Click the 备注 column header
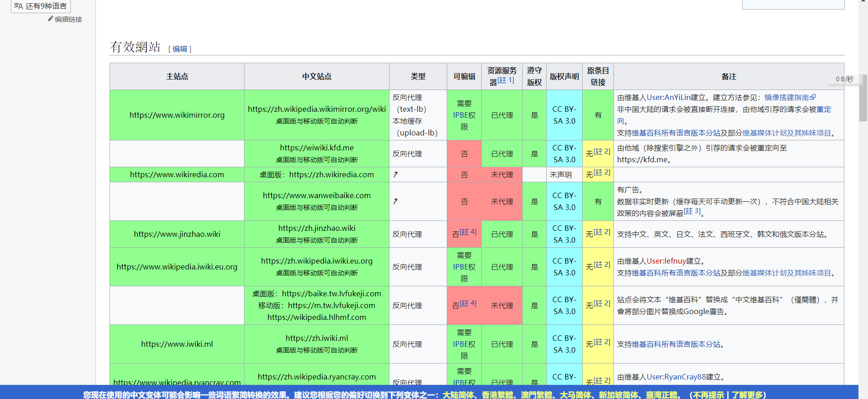This screenshot has height=399, width=868. coord(729,76)
